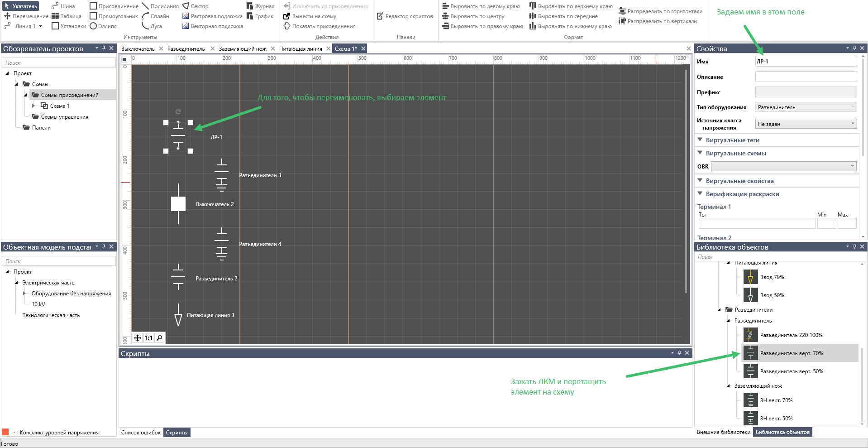This screenshot has width=868, height=448.
Task: Align objects with Выровнять по нижнему краю
Action: point(570,26)
